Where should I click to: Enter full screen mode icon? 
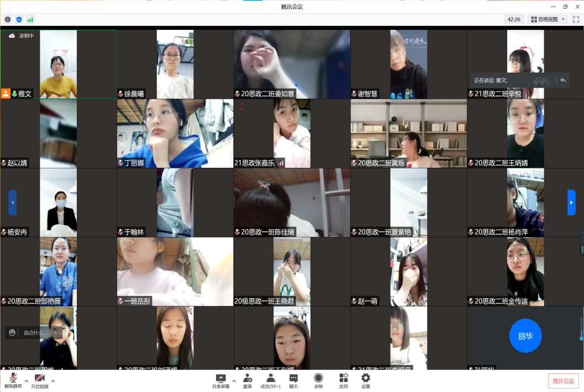point(576,19)
